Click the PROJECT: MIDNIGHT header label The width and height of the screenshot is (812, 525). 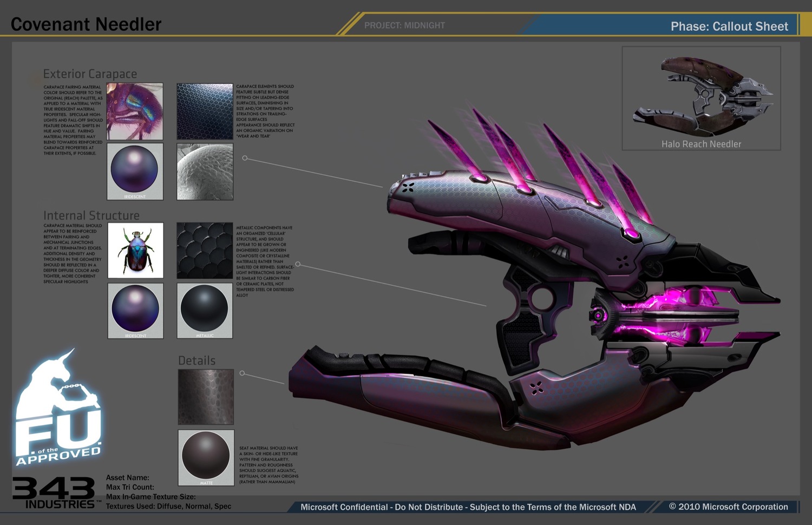coord(404,25)
